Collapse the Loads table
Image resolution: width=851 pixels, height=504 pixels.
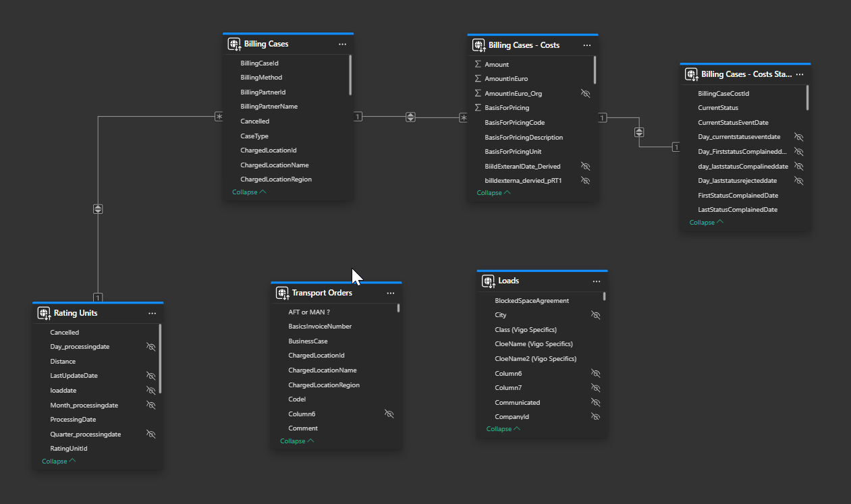point(503,428)
